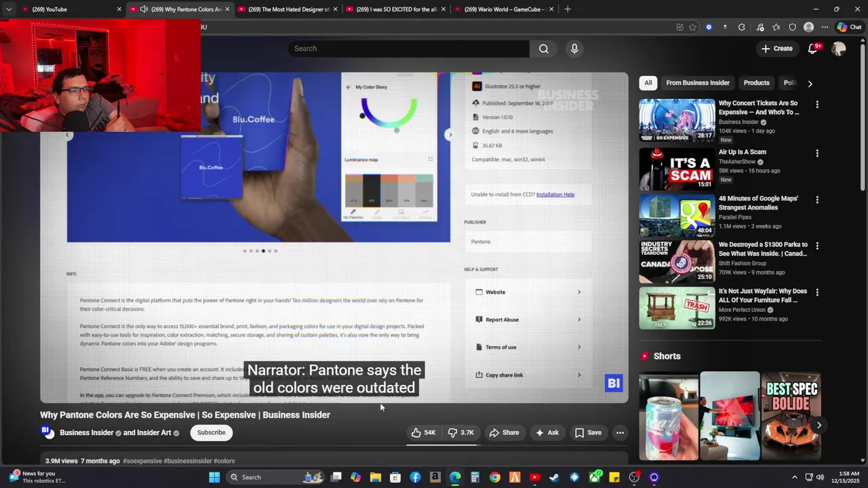Open more actions menu beside Save
Image resolution: width=868 pixels, height=488 pixels.
(x=620, y=432)
